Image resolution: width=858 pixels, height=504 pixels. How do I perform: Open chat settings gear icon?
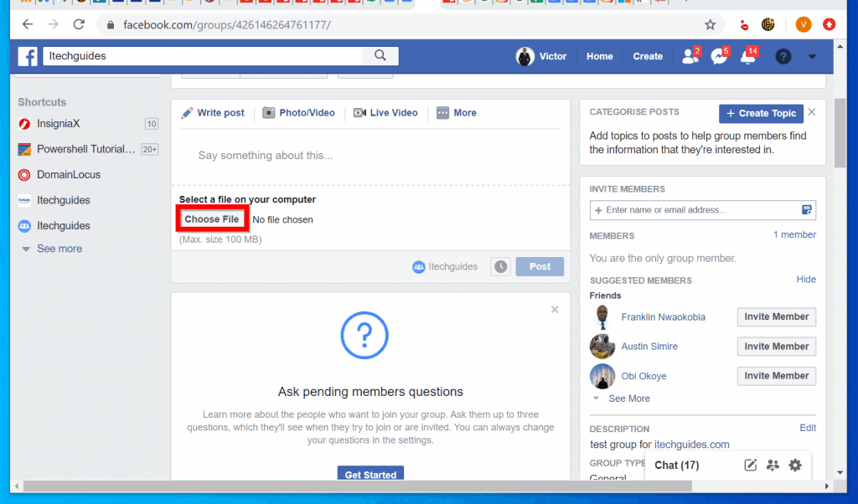[x=795, y=465]
